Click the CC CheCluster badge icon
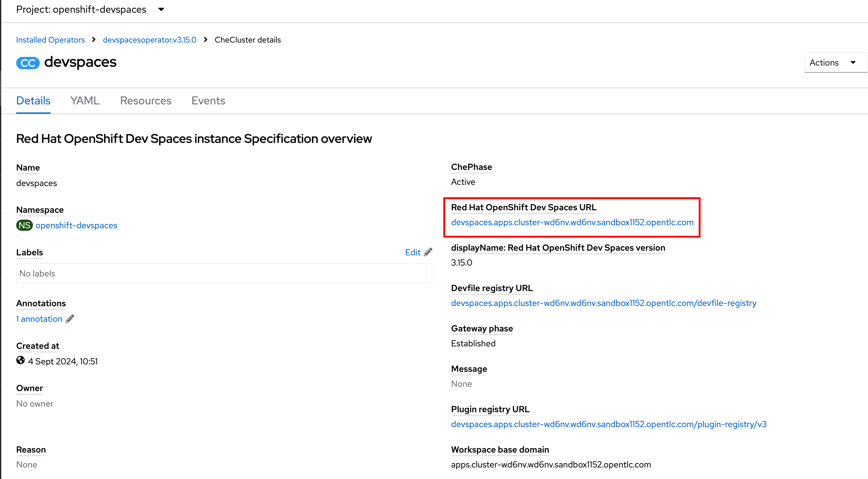Viewport: 868px width, 479px height. click(28, 63)
